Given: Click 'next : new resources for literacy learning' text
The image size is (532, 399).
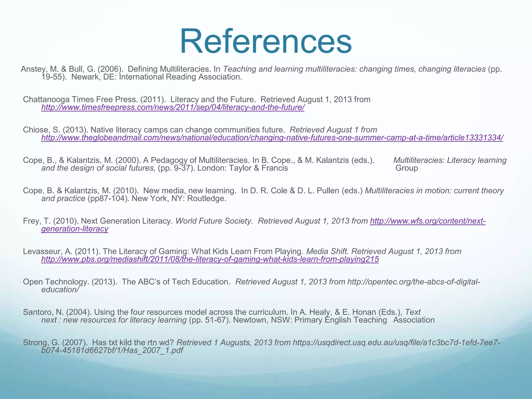Looking at the screenshot, I should coord(114,320).
